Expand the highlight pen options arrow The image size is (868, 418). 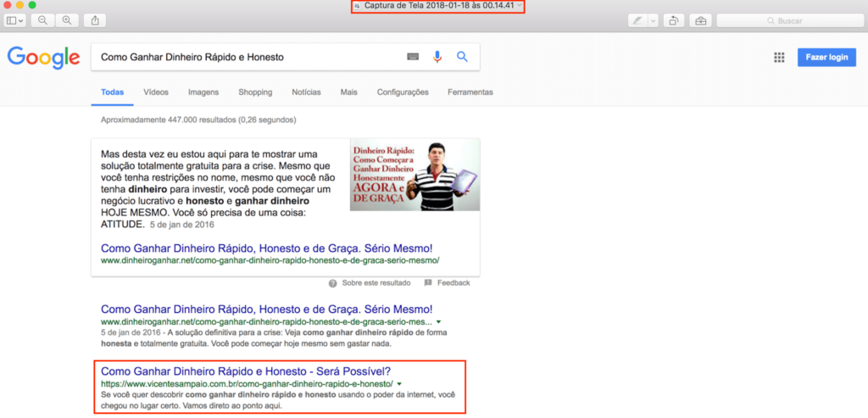tap(653, 20)
